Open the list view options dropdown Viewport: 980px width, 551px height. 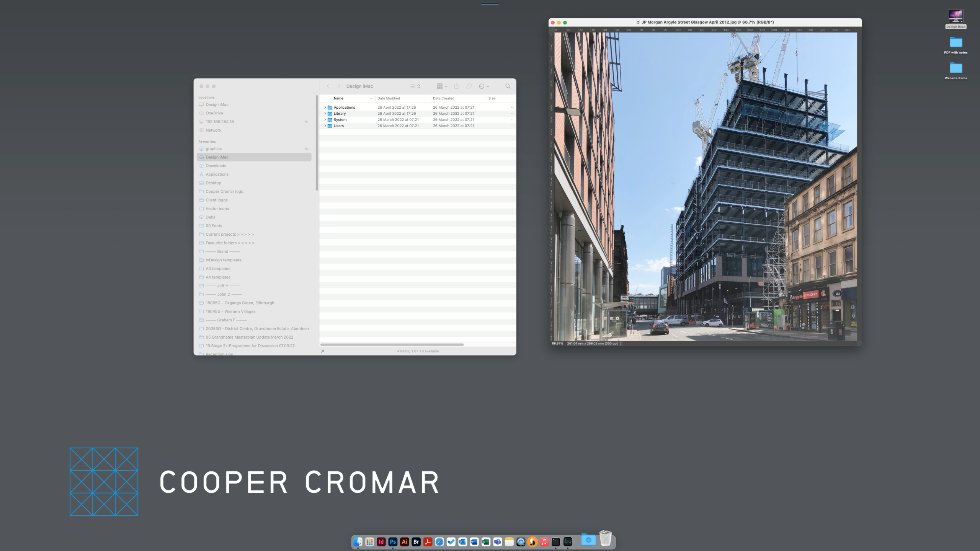(415, 86)
